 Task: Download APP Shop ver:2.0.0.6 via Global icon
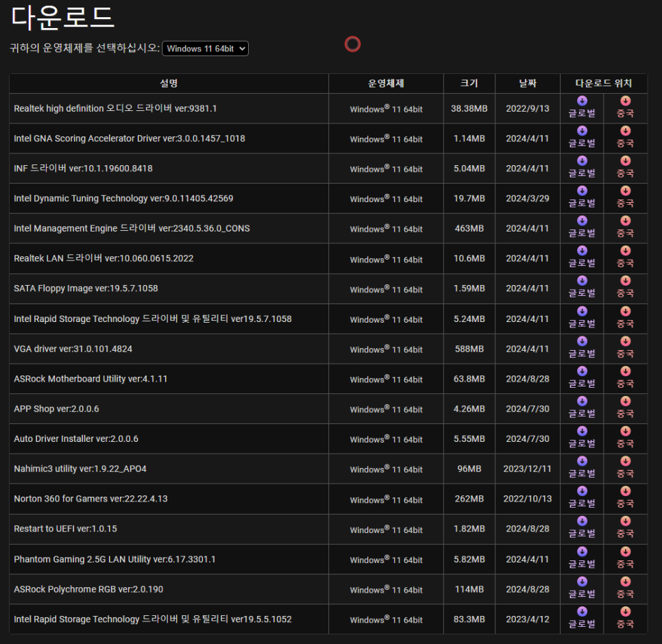click(583, 401)
